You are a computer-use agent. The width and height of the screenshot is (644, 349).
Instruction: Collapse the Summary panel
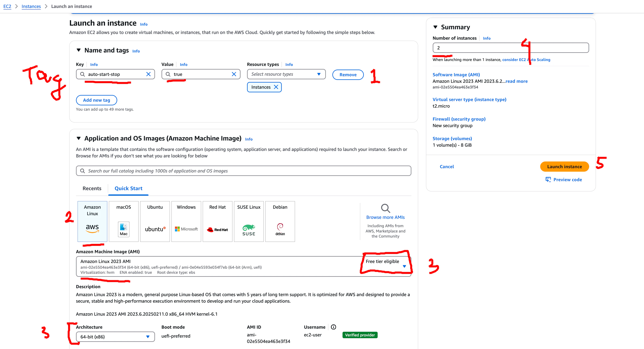435,27
